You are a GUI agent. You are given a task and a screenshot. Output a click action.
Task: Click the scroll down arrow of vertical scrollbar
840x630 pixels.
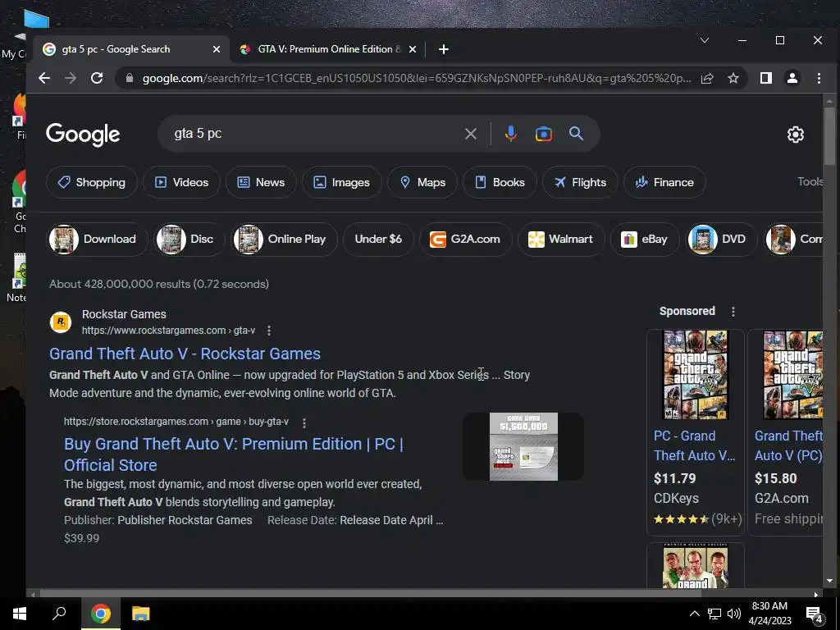(x=829, y=581)
